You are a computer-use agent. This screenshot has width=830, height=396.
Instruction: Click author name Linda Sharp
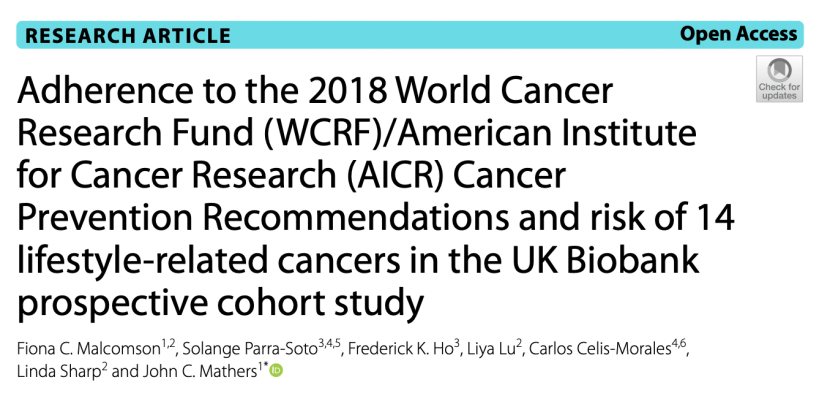(x=59, y=372)
